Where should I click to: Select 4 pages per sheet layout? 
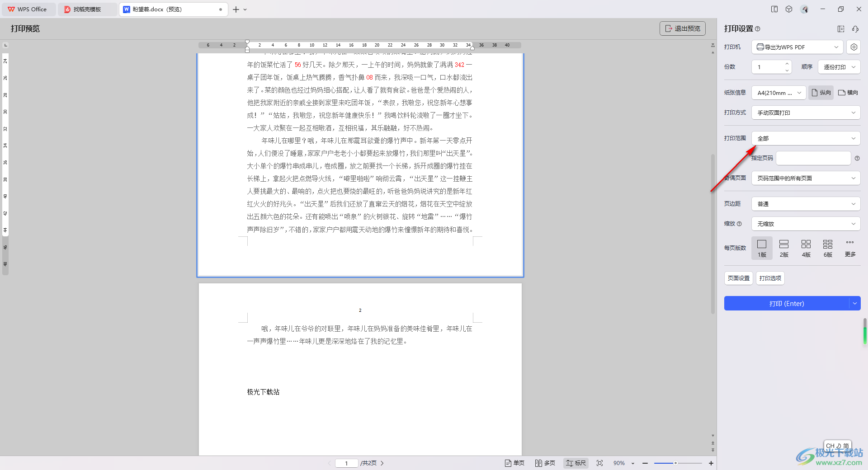pos(806,248)
